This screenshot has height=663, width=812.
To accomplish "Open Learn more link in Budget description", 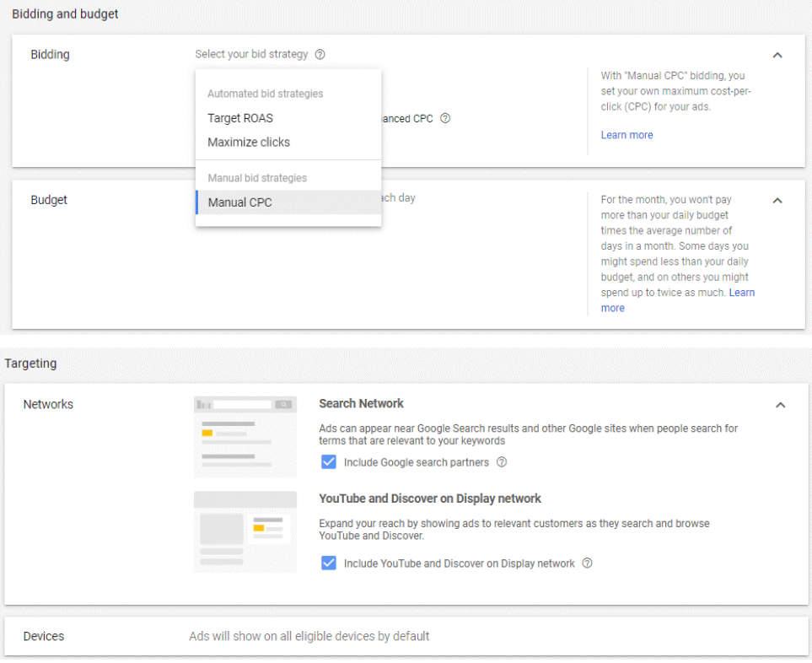I will [741, 293].
